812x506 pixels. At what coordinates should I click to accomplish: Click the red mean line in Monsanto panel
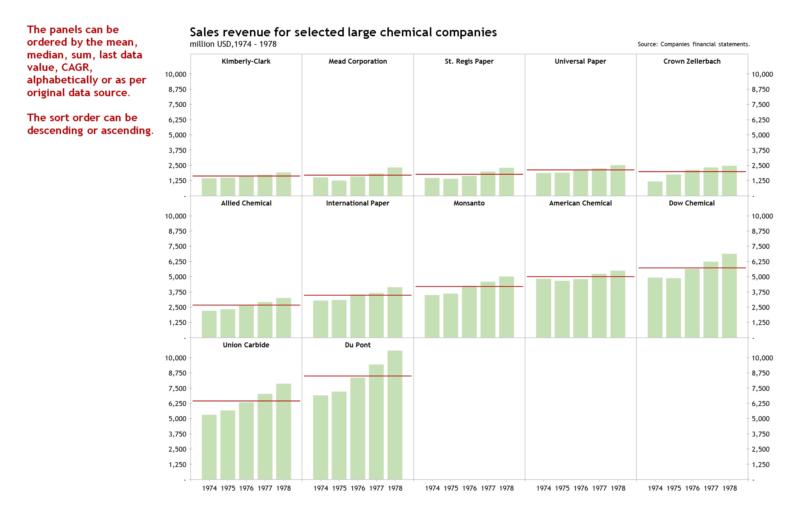pos(469,287)
